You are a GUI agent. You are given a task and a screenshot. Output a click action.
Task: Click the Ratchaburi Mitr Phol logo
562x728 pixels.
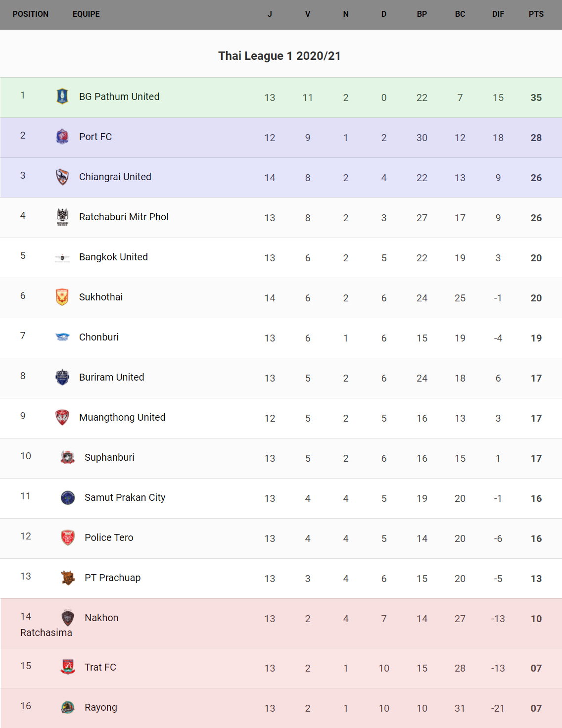coord(62,217)
